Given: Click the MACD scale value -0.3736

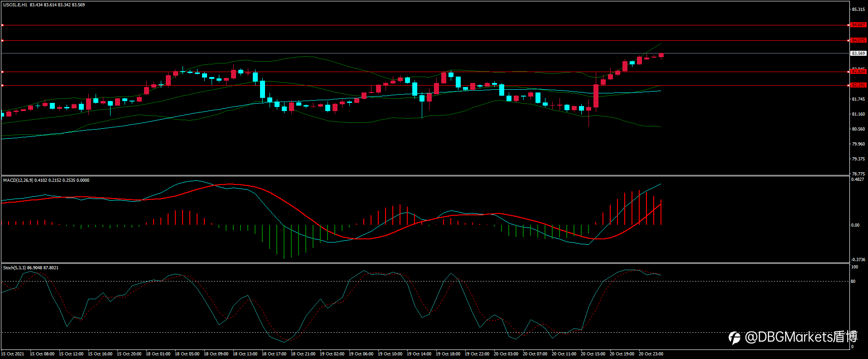Looking at the screenshot, I should (858, 260).
